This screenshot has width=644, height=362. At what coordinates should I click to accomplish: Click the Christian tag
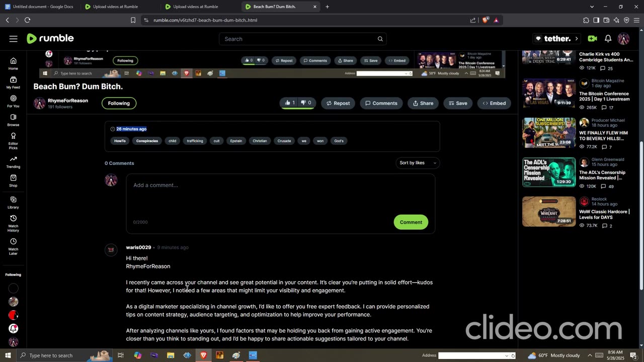(x=260, y=141)
